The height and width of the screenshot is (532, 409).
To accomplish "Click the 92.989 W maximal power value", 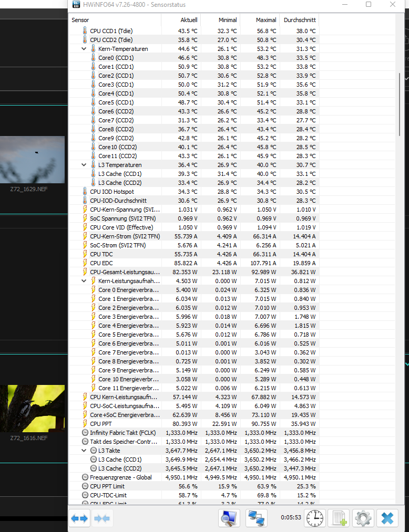I will pyautogui.click(x=265, y=272).
